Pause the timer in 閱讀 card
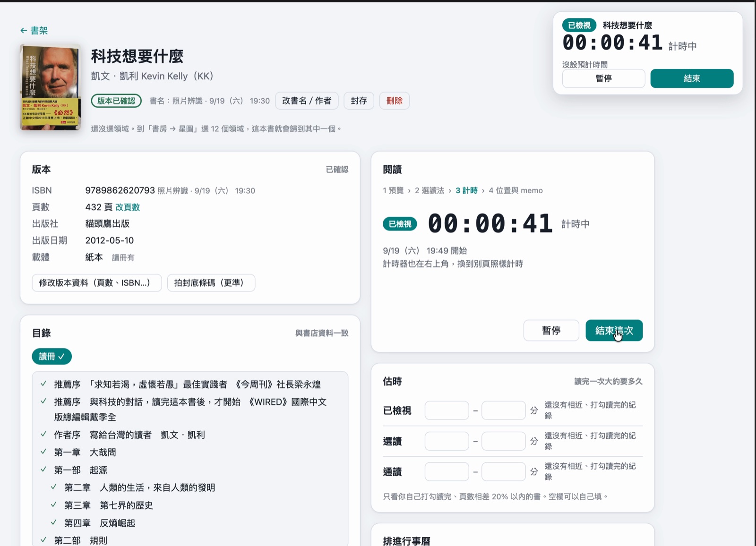 pos(551,331)
